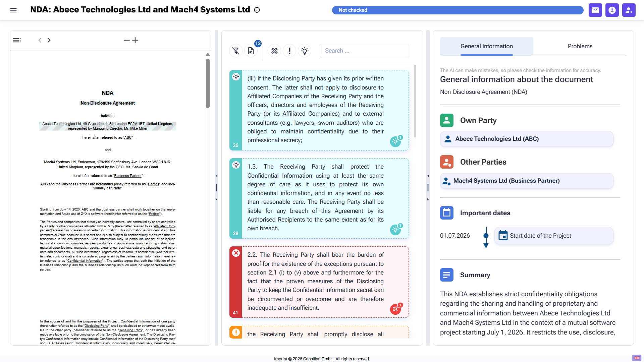Go to the previous page arrow
644x362 pixels.
coord(40,40)
